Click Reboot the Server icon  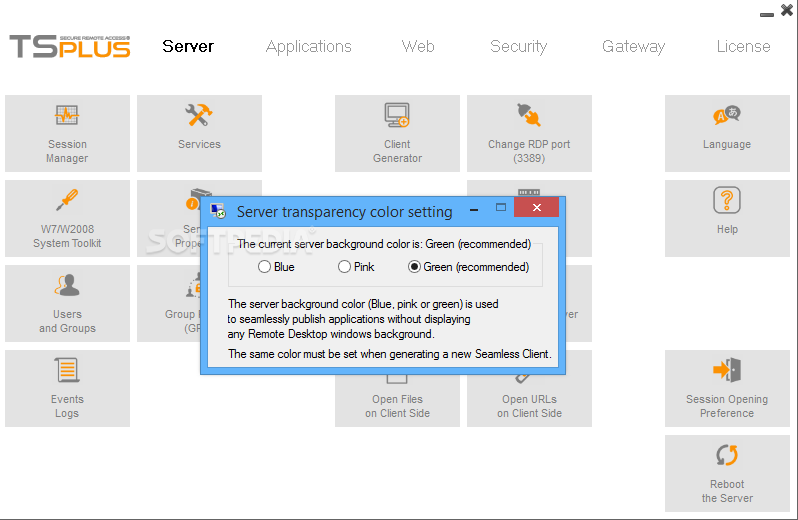click(x=727, y=455)
